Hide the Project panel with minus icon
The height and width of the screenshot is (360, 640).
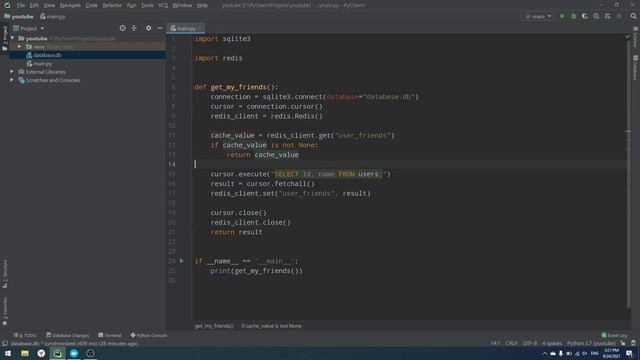pos(160,28)
